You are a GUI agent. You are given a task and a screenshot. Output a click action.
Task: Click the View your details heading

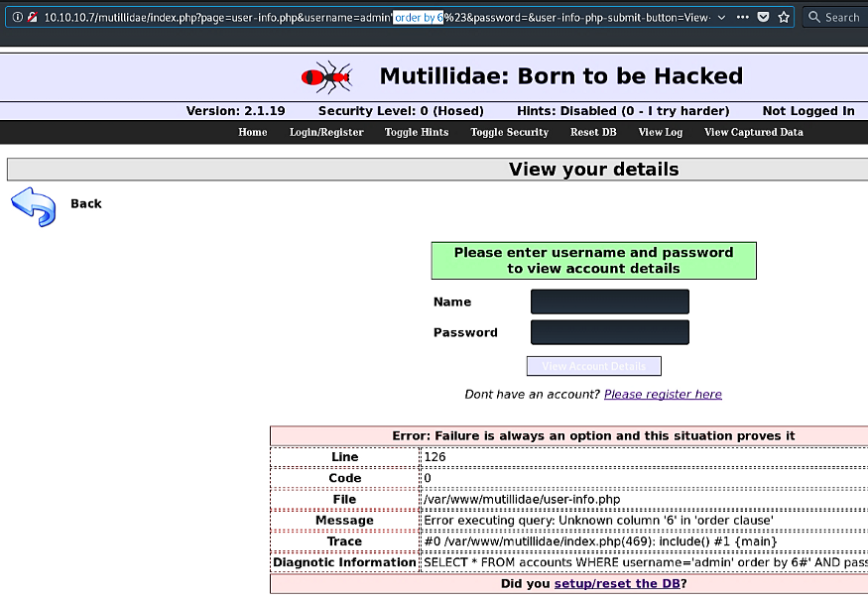[x=593, y=169]
